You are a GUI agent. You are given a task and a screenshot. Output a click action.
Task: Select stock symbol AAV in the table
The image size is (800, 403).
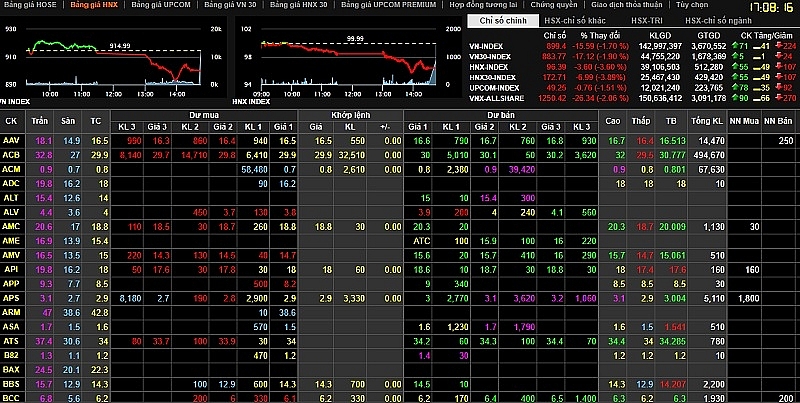[11, 141]
